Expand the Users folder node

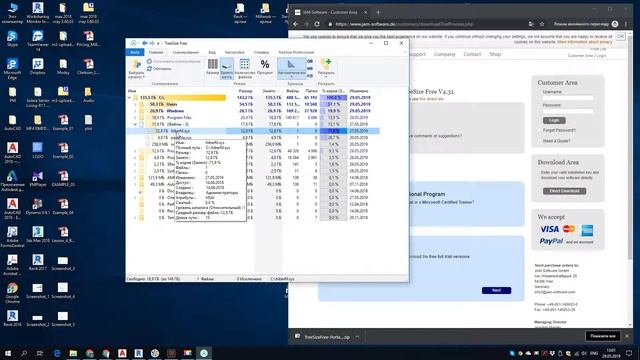pyautogui.click(x=136, y=104)
